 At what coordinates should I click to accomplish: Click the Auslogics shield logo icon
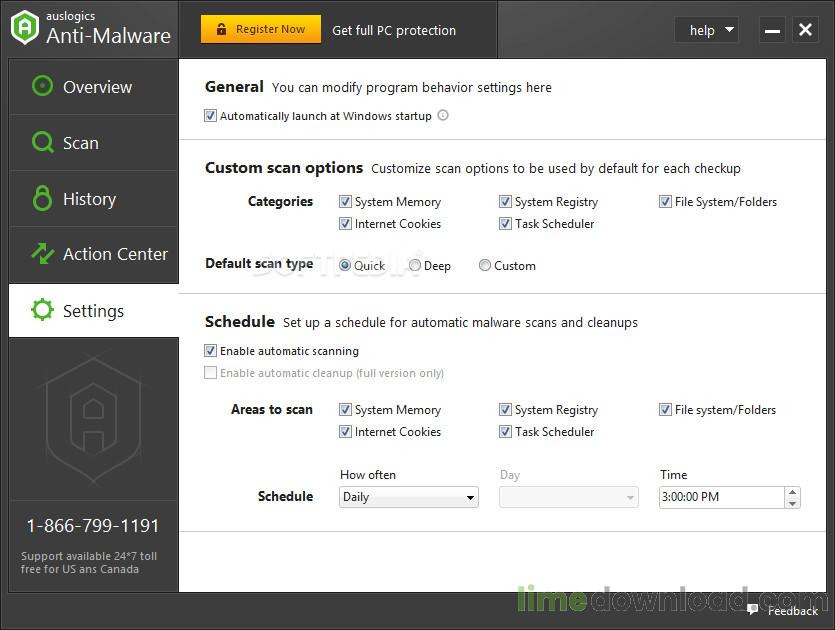(x=24, y=27)
